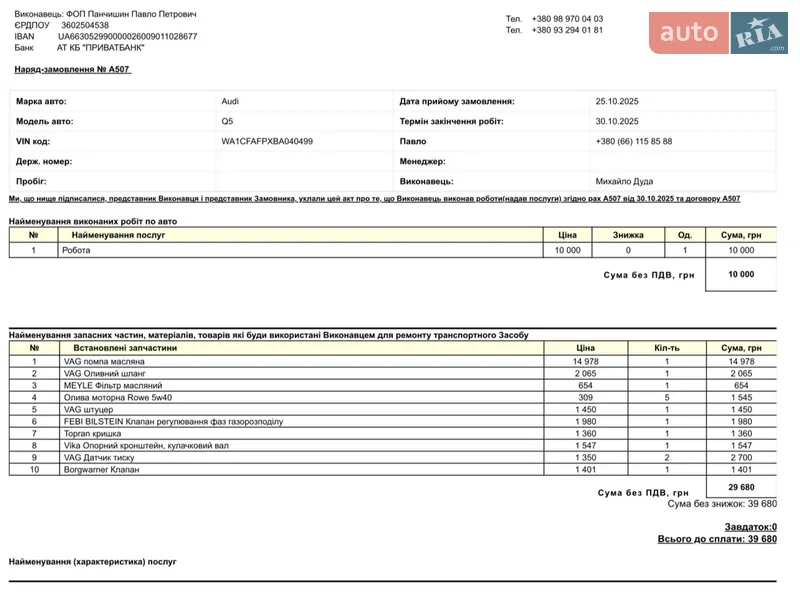Click the 'Робота' service row
The width and height of the screenshot is (800, 600).
(x=393, y=251)
